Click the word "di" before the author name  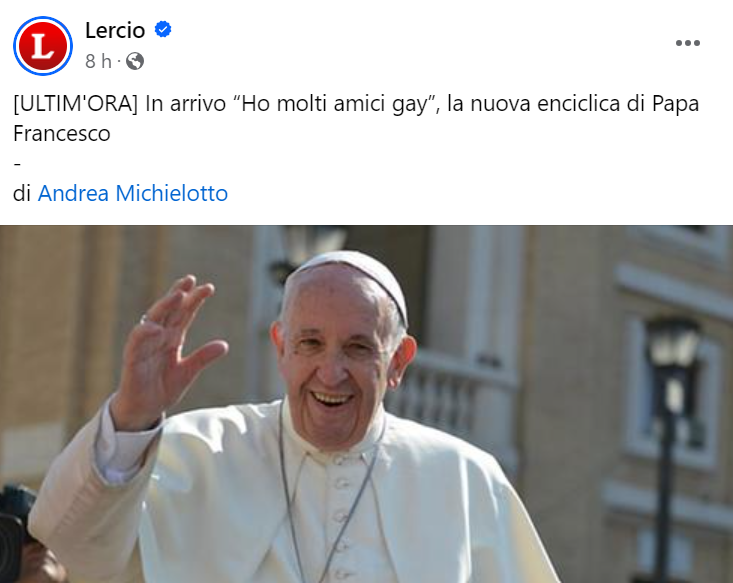[x=22, y=193]
